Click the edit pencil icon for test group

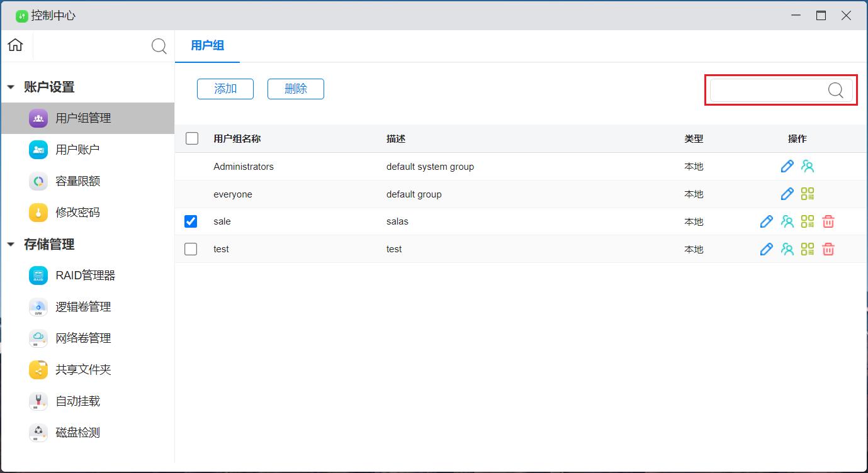click(766, 249)
